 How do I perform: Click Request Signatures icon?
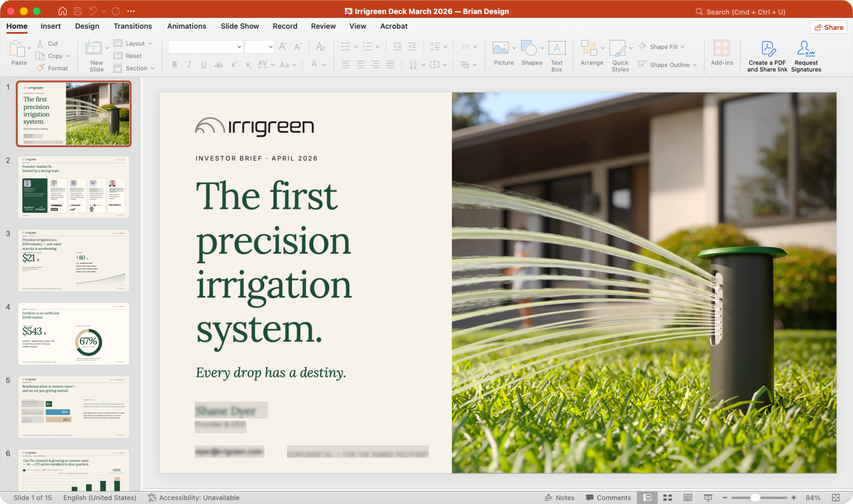tap(806, 49)
